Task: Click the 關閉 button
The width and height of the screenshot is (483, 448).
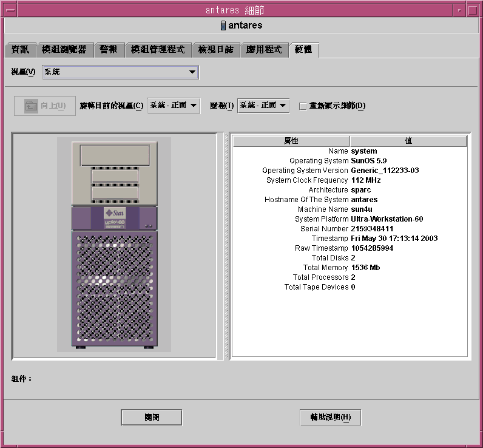Action: [152, 418]
